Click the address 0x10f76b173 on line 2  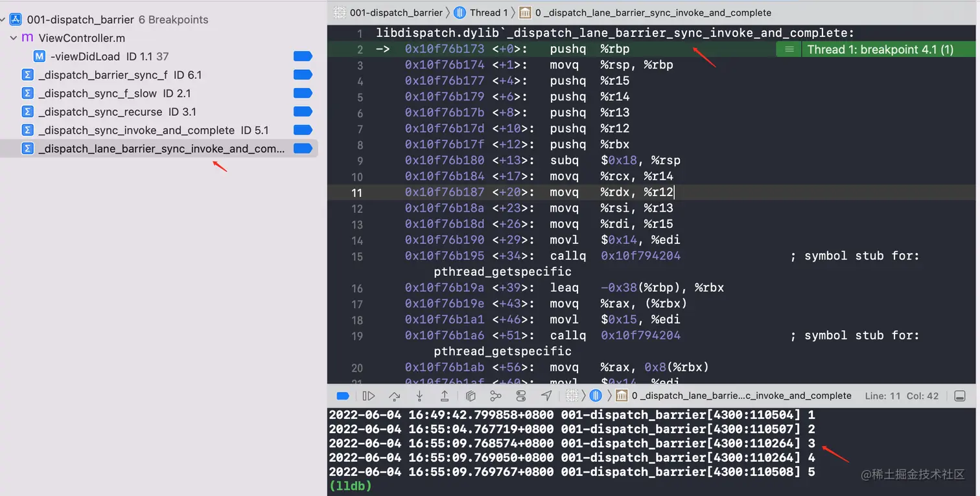445,49
